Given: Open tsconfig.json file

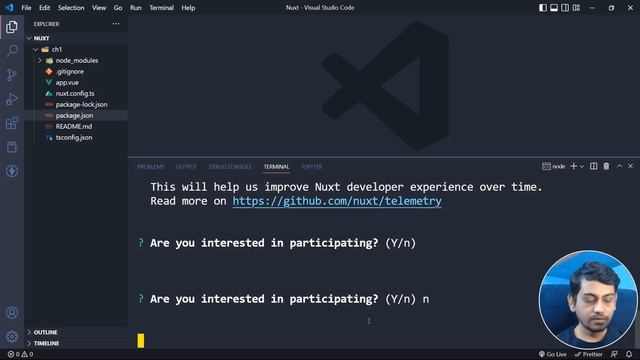Looking at the screenshot, I should 73,138.
